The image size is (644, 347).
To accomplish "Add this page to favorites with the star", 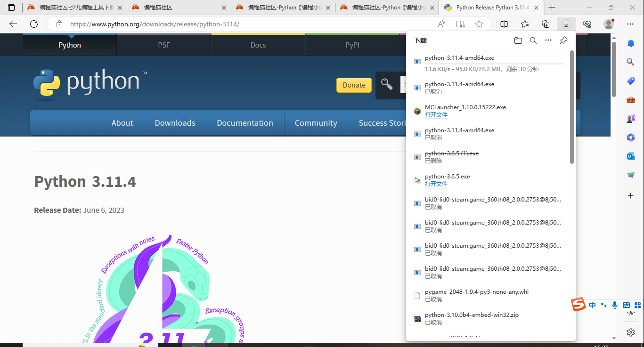I will pos(479,24).
